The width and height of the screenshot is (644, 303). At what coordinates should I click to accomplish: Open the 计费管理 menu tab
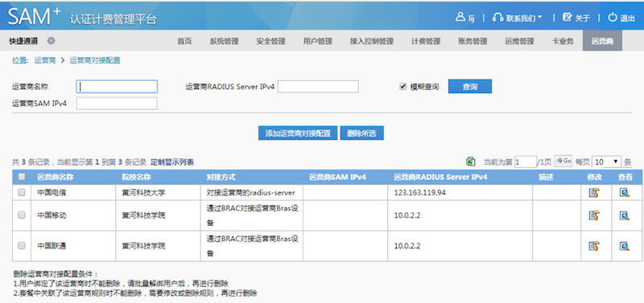(x=426, y=41)
